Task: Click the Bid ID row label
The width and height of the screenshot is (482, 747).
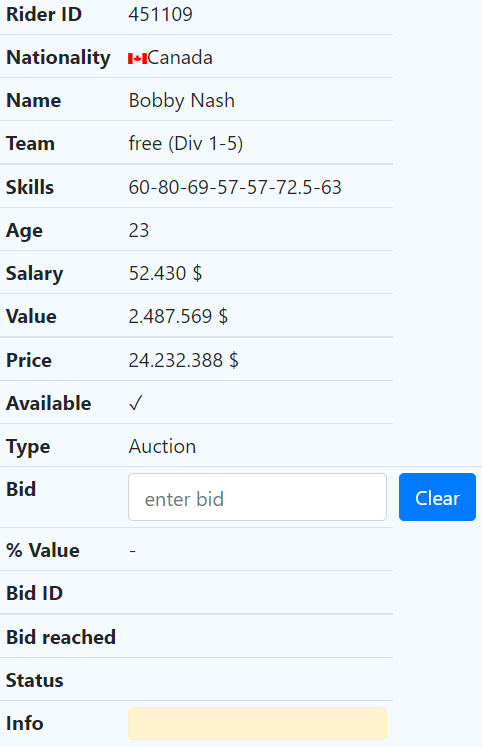Action: pyautogui.click(x=34, y=593)
